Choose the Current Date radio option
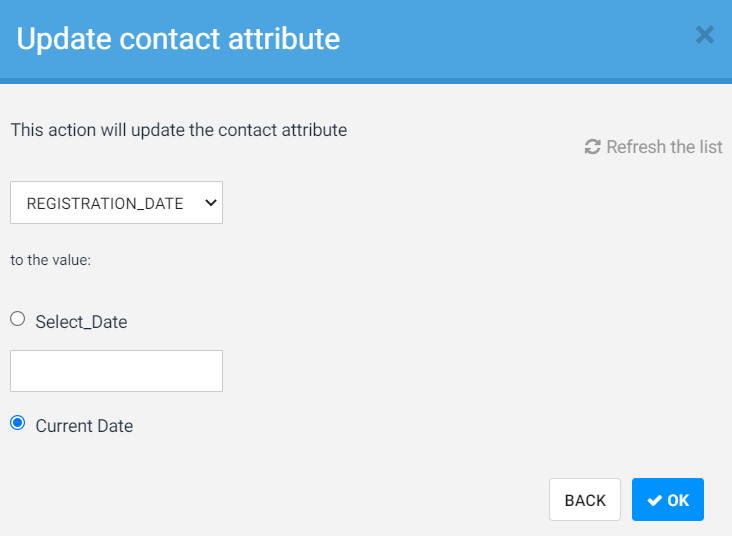732x536 pixels. (17, 423)
